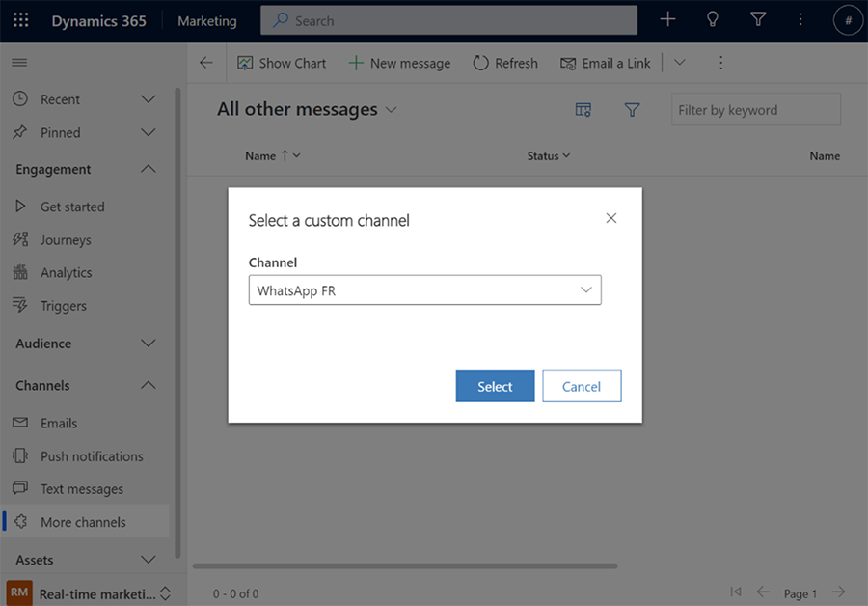Switch to the Marketing menu item
Viewport: 868px width, 606px height.
click(206, 19)
